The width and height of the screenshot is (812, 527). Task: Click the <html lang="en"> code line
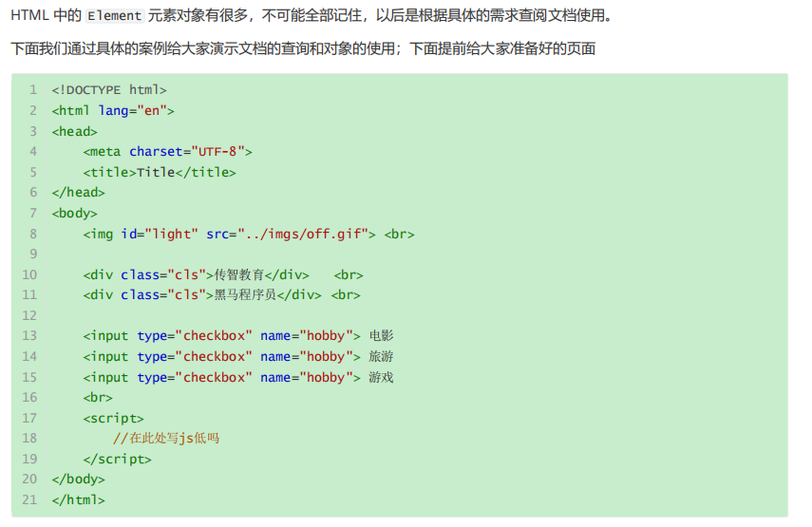[x=113, y=111]
